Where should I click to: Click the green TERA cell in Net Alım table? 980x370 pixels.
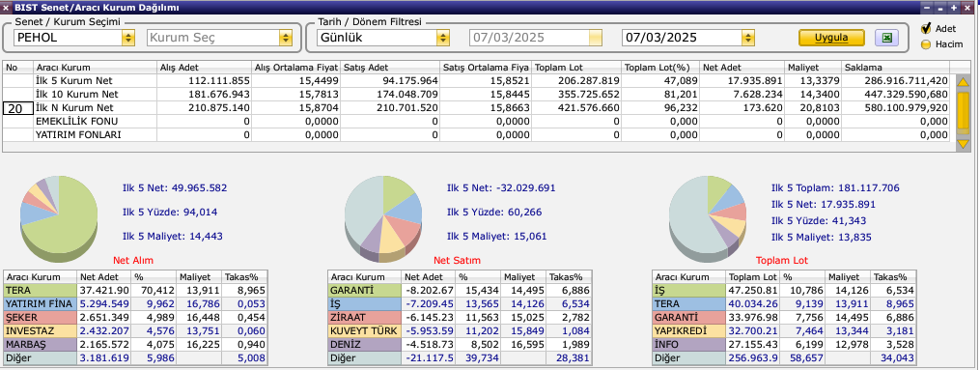pyautogui.click(x=41, y=291)
